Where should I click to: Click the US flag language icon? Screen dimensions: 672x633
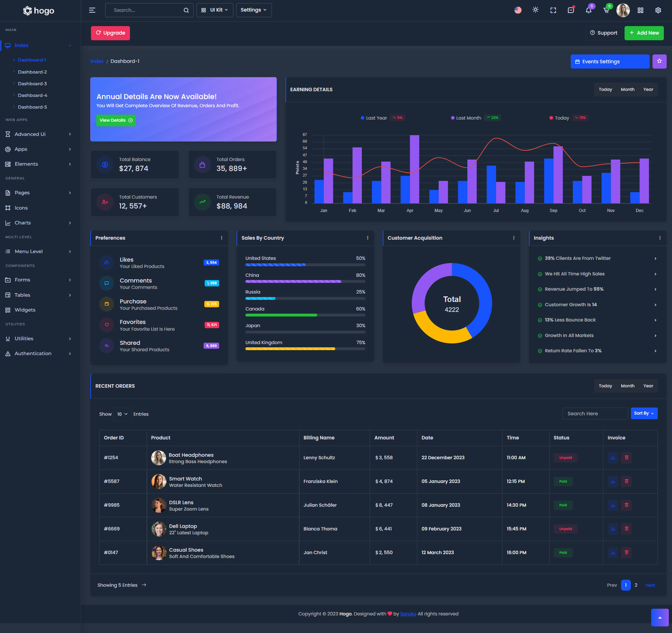[x=518, y=10]
